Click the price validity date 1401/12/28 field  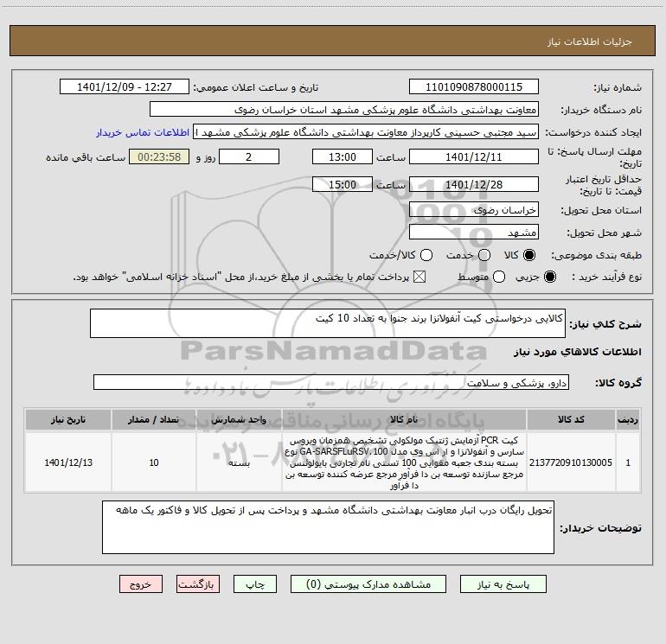click(474, 184)
